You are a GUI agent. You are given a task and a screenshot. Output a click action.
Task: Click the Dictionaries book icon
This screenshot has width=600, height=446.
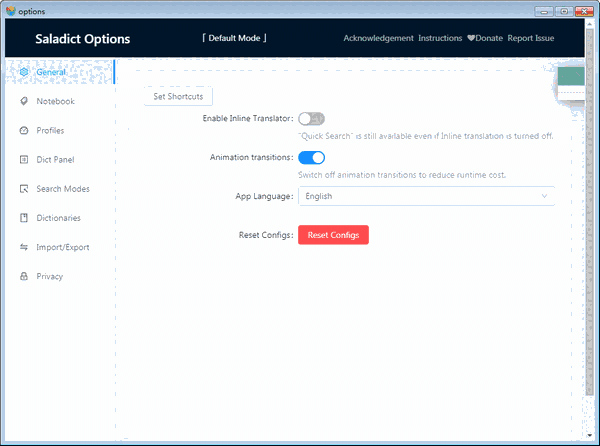click(24, 218)
